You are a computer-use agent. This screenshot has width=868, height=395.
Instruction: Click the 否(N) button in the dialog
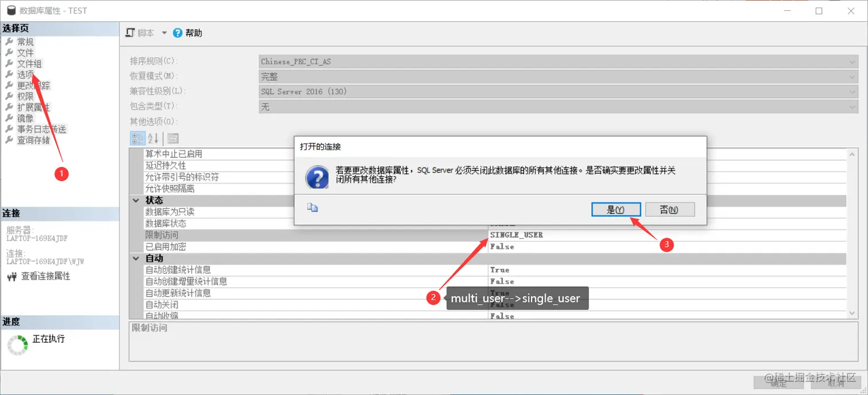(x=670, y=210)
